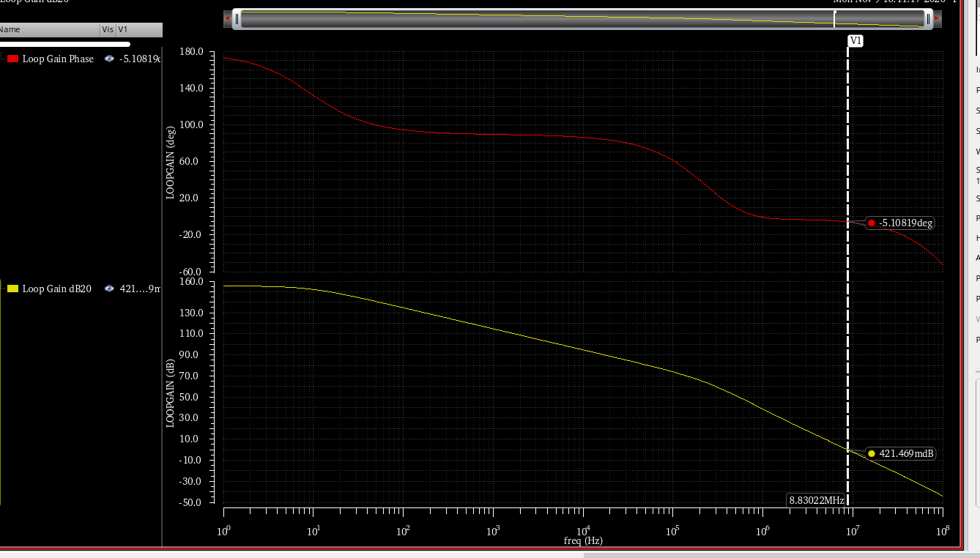Select the Loop Gain Phase trace entry
980x558 pixels.
coord(59,59)
